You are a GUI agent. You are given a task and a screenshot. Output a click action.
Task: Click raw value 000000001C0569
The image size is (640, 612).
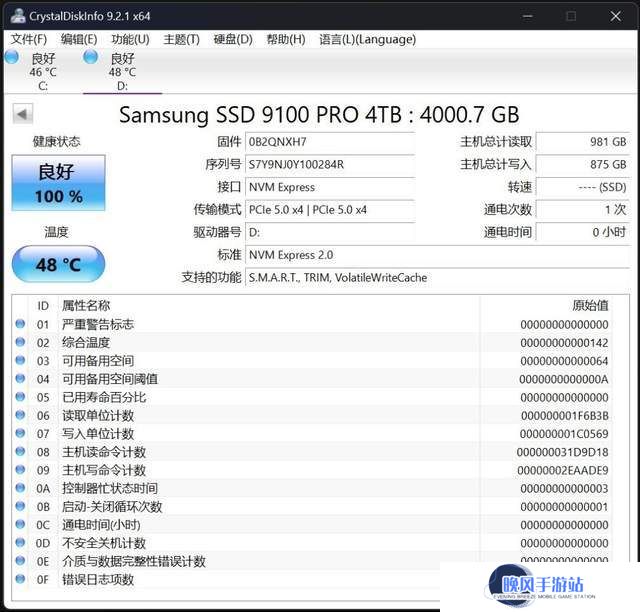point(564,434)
